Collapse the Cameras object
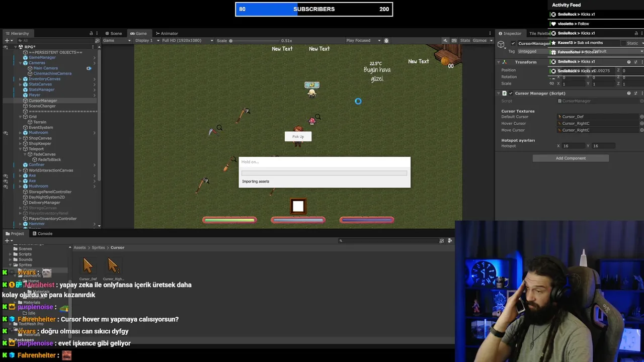Image resolution: width=644 pixels, height=362 pixels. click(x=20, y=63)
